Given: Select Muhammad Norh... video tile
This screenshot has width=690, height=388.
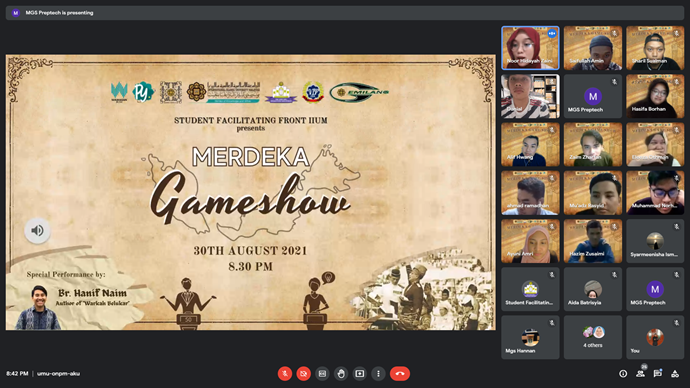Looking at the screenshot, I should pos(655,193).
